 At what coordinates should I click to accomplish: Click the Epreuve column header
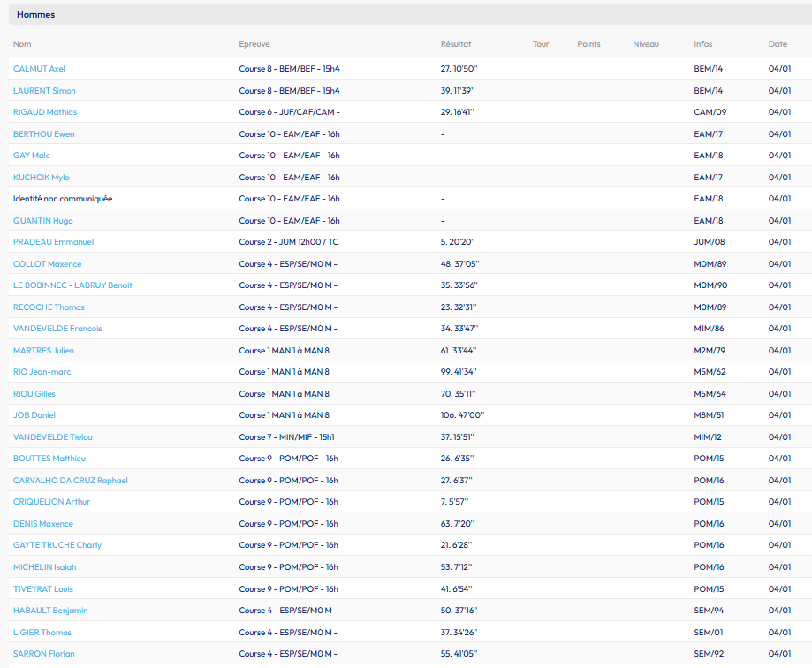[x=254, y=44]
